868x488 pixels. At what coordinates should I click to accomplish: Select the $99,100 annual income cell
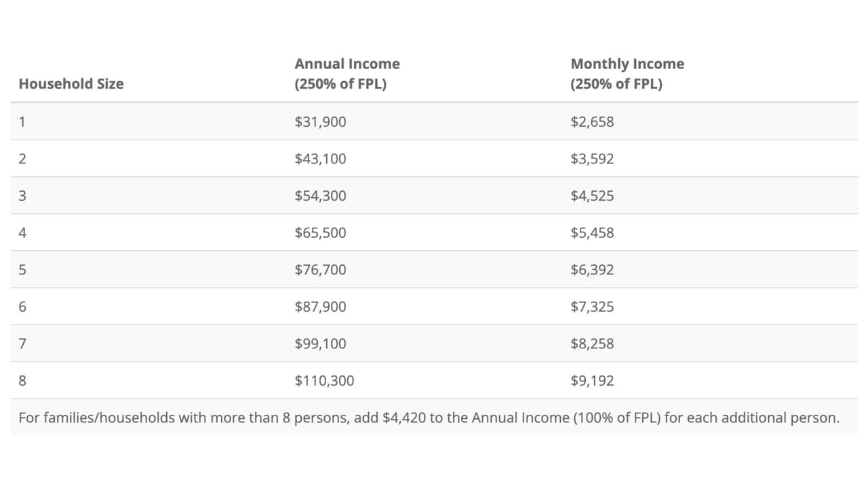(320, 344)
